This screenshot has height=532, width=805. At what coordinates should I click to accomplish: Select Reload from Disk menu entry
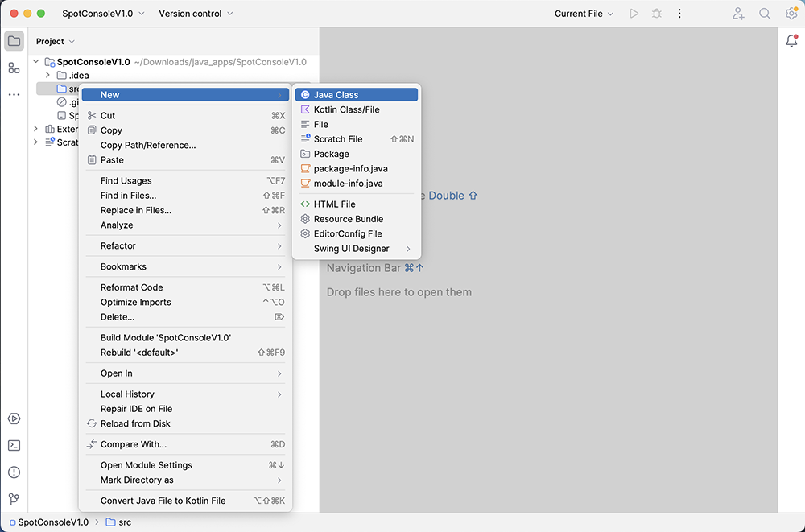coord(135,423)
